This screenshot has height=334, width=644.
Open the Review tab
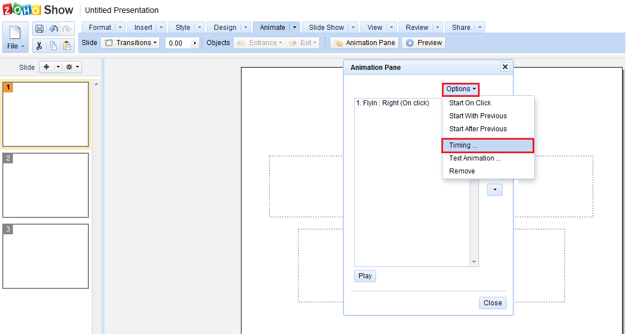pyautogui.click(x=417, y=28)
